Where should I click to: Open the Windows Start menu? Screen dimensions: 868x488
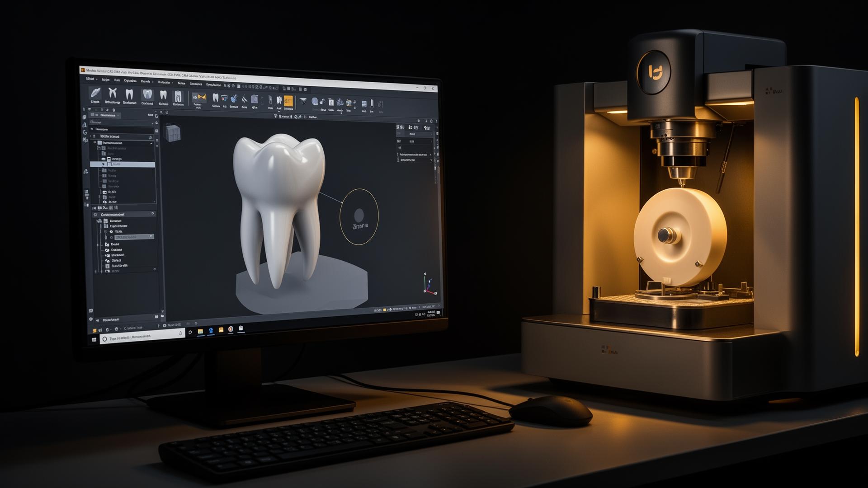pyautogui.click(x=94, y=339)
